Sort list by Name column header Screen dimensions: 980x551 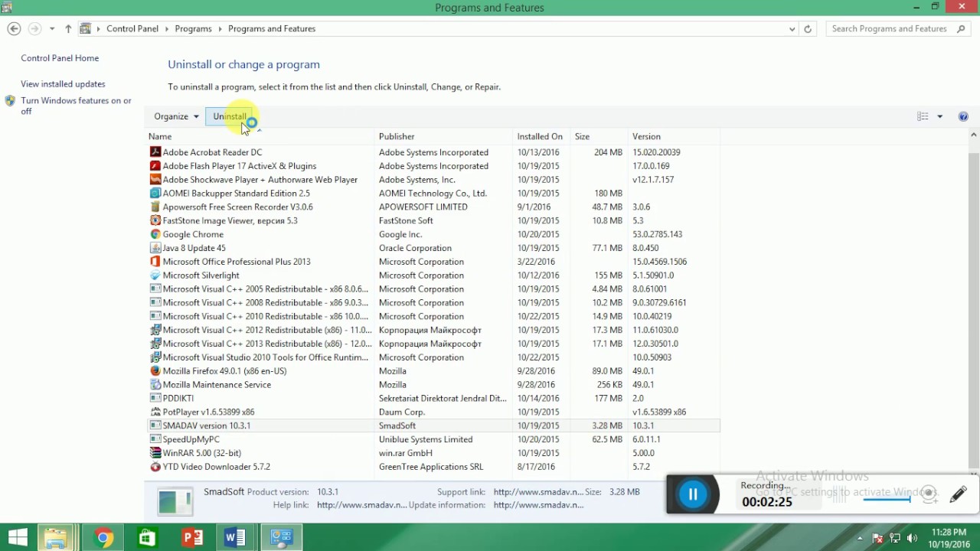(261, 136)
